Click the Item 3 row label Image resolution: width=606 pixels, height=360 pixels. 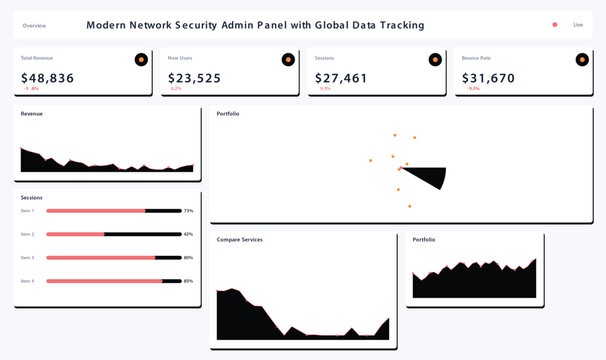pos(27,258)
